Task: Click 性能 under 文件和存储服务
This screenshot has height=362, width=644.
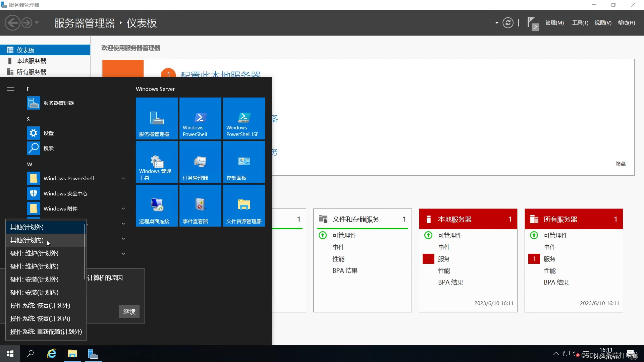Action: coord(338,259)
